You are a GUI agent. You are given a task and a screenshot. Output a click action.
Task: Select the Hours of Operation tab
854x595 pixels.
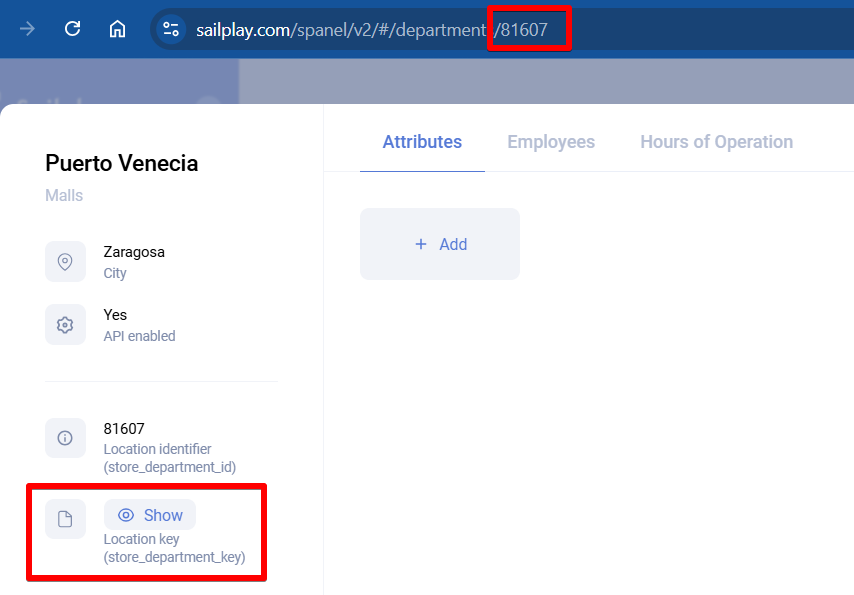point(716,142)
